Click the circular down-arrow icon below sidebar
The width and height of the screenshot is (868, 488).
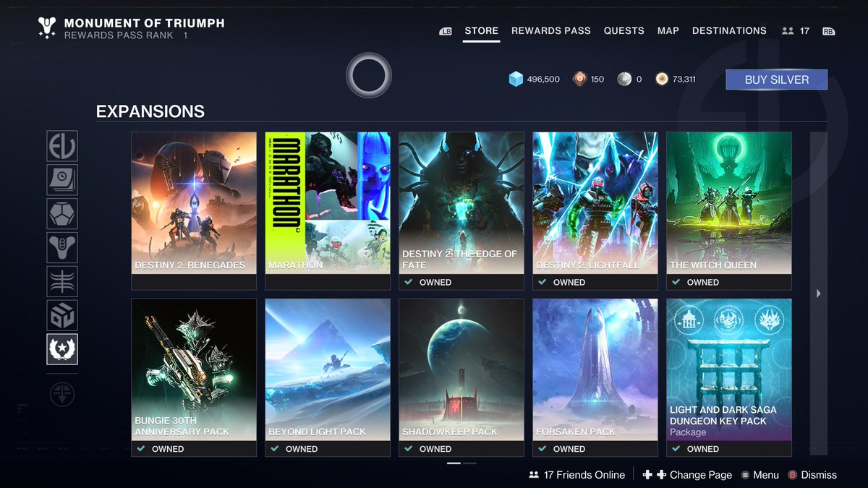(62, 394)
